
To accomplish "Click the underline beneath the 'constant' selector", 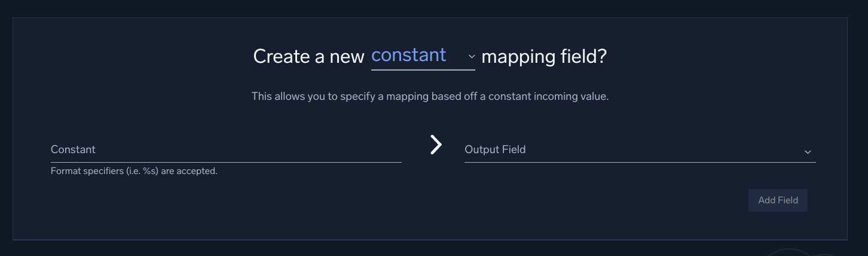I will pyautogui.click(x=423, y=70).
